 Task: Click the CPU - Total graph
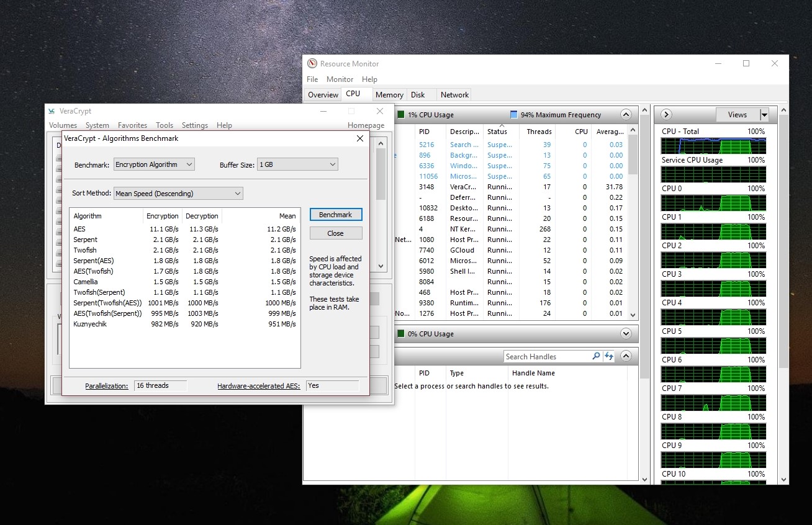click(713, 145)
